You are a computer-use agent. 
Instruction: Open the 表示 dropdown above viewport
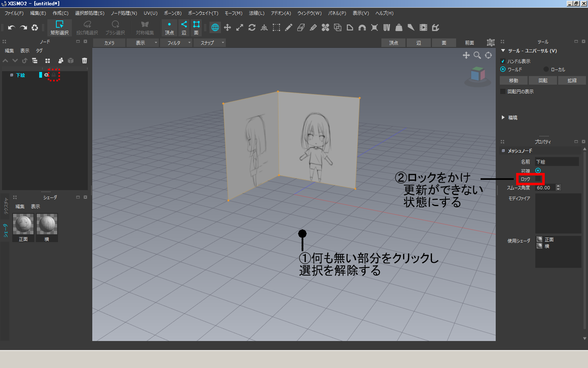point(143,43)
